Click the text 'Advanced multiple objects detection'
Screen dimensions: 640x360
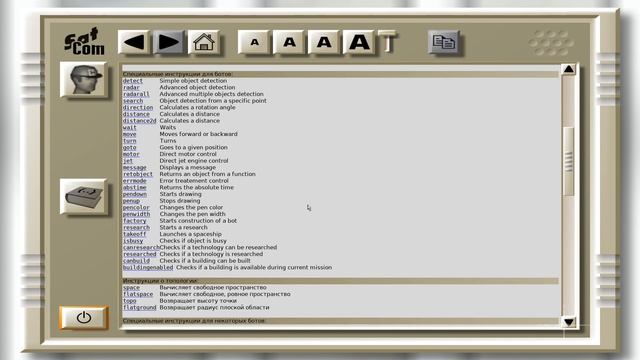pyautogui.click(x=211, y=94)
